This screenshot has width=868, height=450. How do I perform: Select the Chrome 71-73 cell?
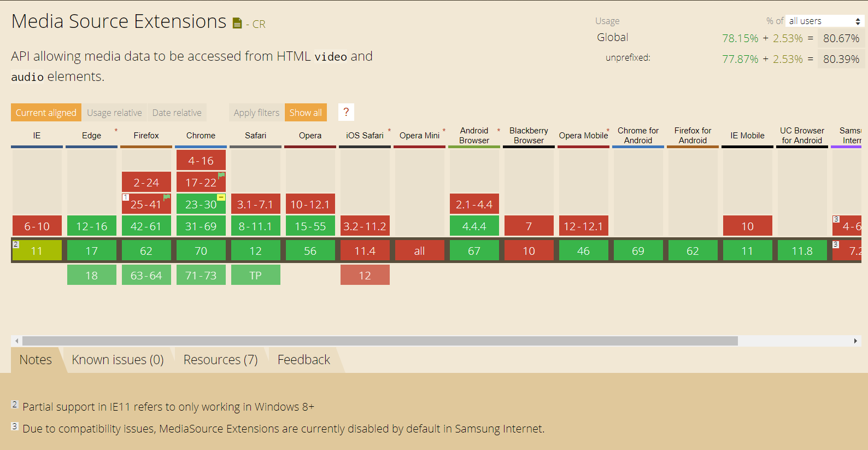(x=201, y=275)
